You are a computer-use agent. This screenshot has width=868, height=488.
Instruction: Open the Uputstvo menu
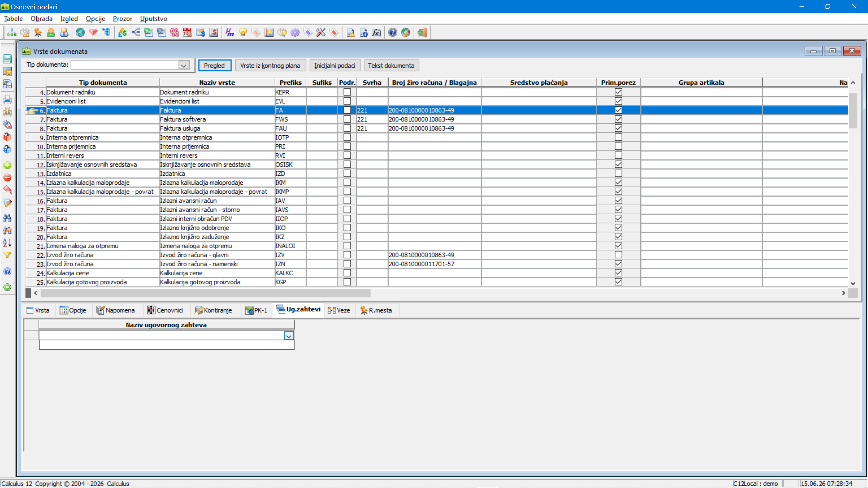click(153, 19)
